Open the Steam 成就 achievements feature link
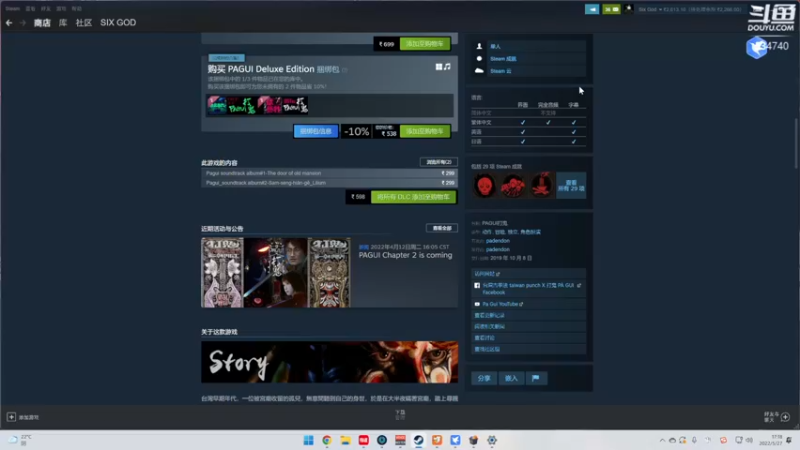The width and height of the screenshot is (800, 450). coord(503,59)
